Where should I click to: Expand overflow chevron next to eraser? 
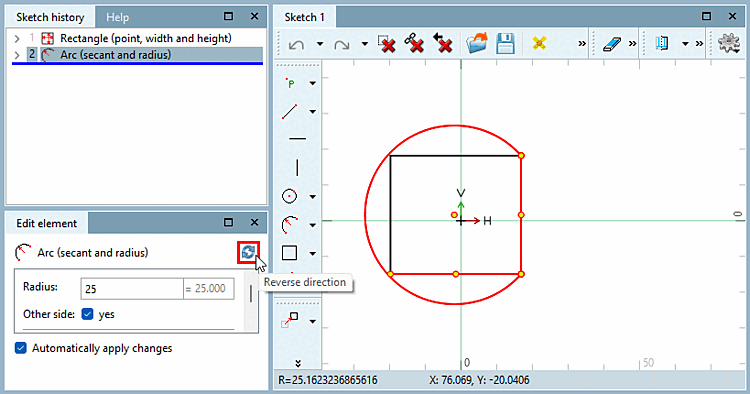(632, 44)
